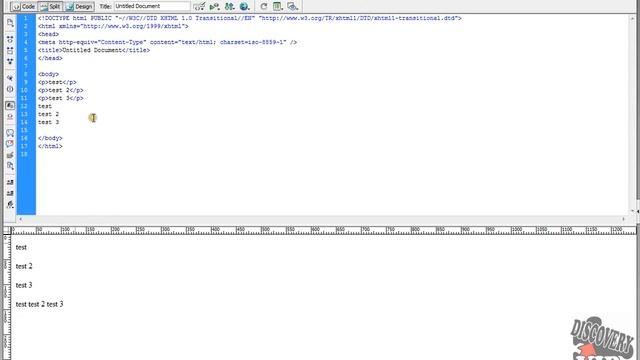Open View Options menu

[278, 6]
